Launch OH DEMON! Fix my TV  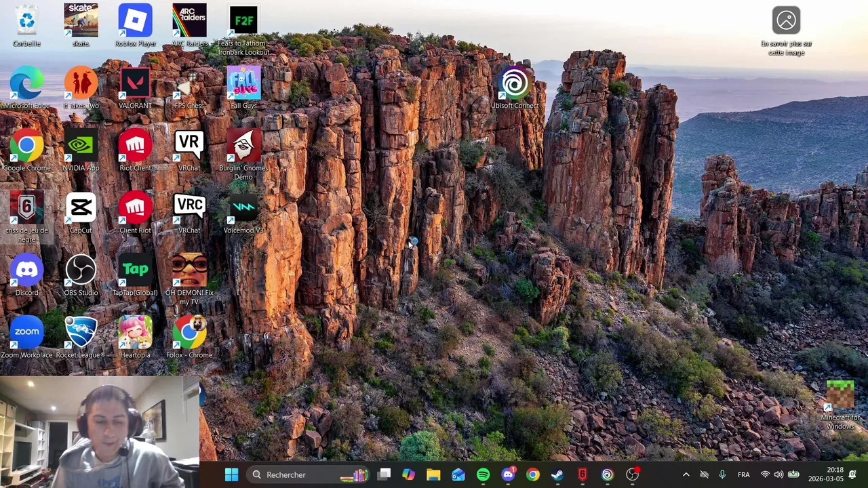(189, 280)
